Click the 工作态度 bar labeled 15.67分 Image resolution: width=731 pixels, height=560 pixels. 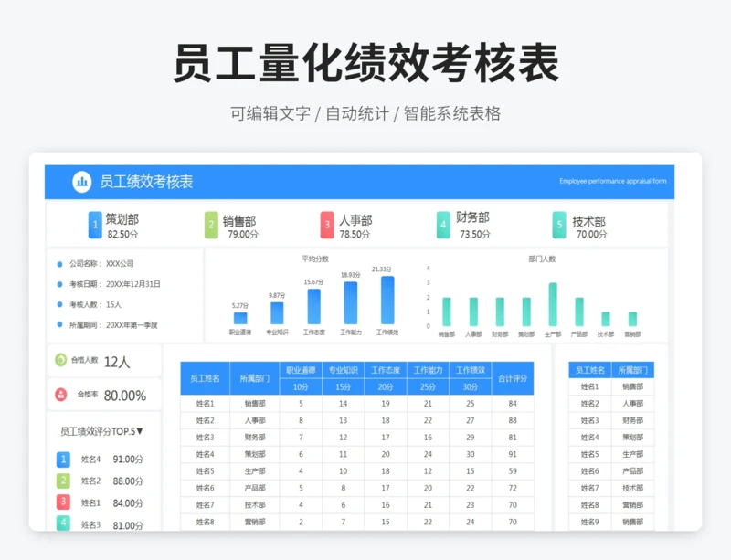313,306
